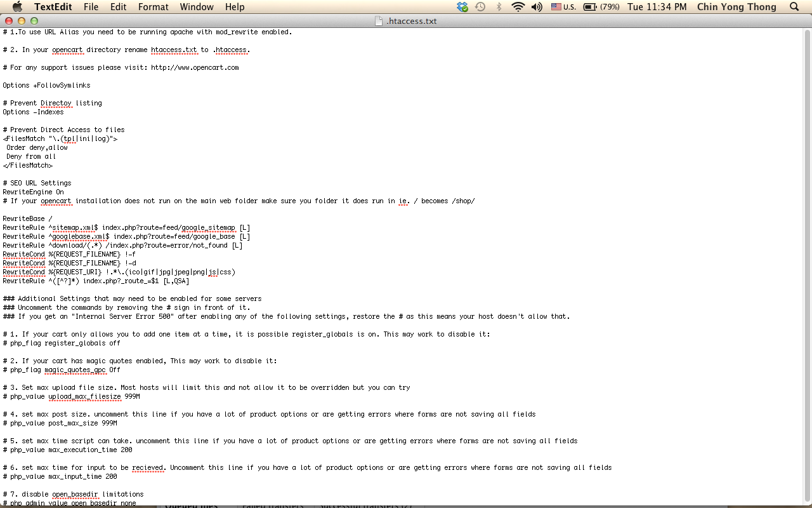The image size is (812, 508).
Task: Open Spotlight search magnifier
Action: click(x=794, y=7)
